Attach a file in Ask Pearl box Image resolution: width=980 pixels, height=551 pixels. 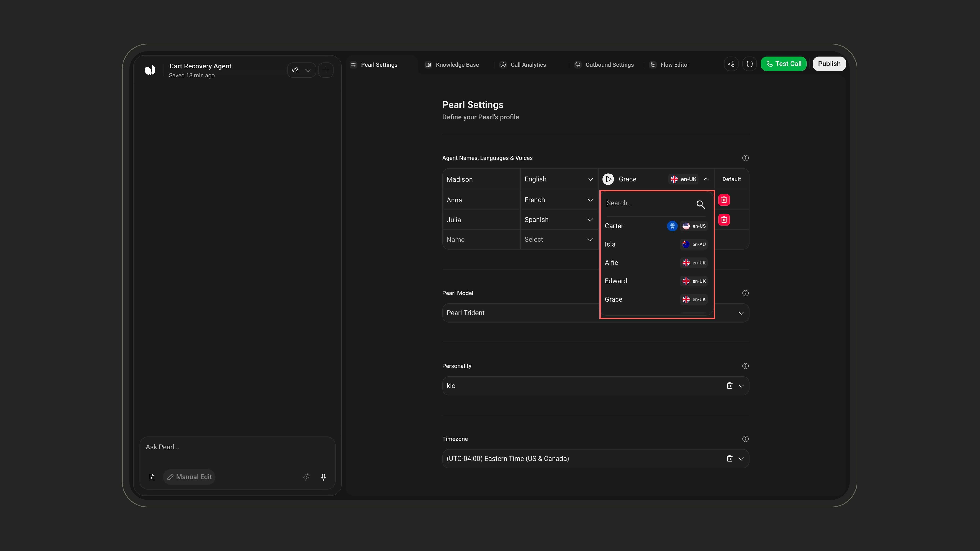coord(151,477)
